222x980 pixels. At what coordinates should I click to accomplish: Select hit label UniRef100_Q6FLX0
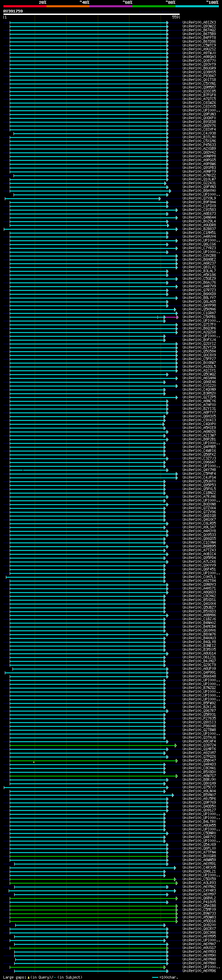[199, 848]
